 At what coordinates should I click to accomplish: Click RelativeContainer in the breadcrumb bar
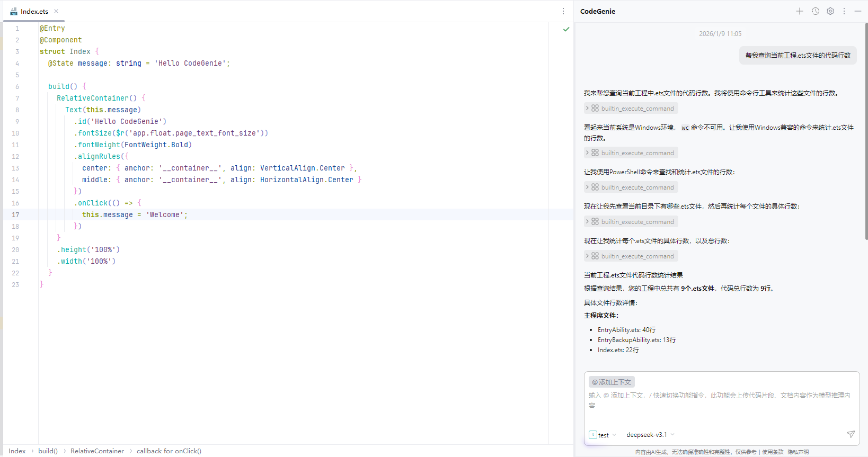[97, 451]
